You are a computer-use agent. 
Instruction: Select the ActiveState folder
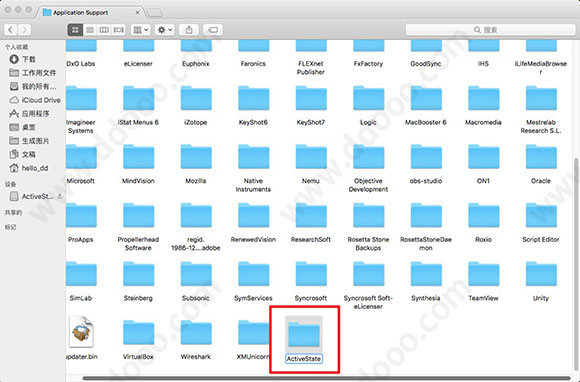point(304,339)
